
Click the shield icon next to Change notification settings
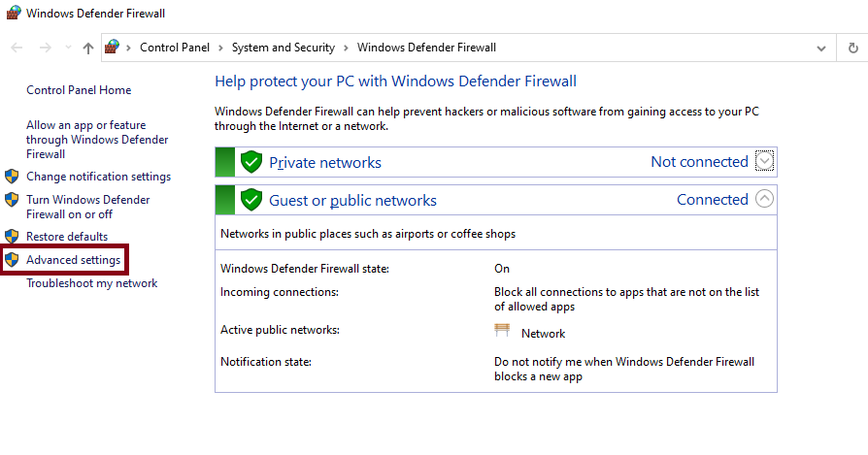pos(12,177)
